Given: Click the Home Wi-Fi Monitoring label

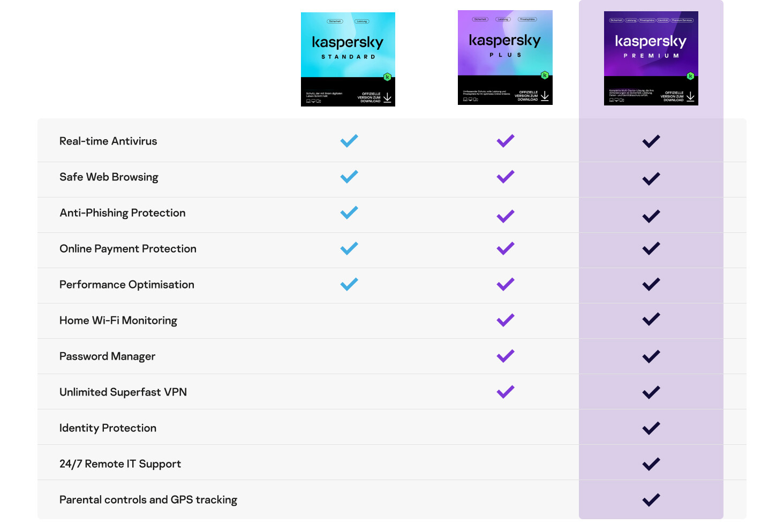Looking at the screenshot, I should pyautogui.click(x=118, y=321).
